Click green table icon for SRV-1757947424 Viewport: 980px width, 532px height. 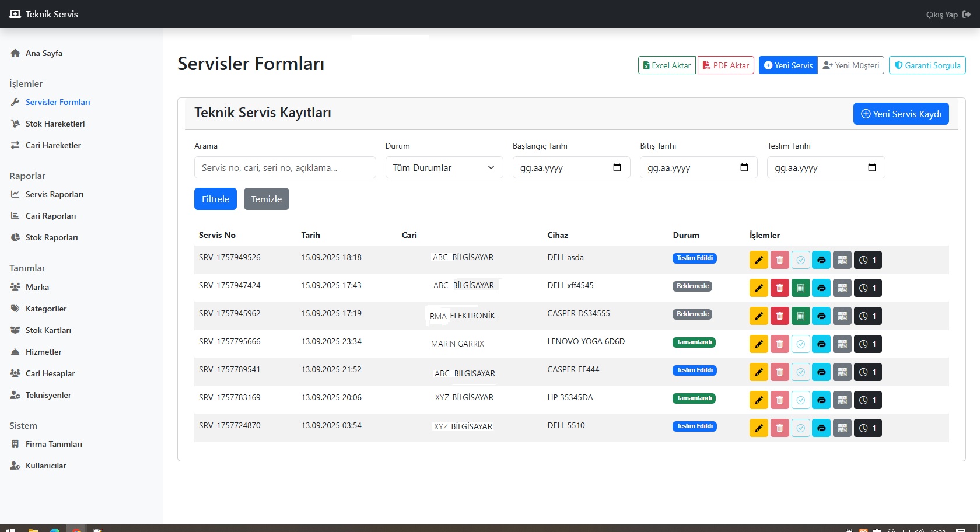800,288
